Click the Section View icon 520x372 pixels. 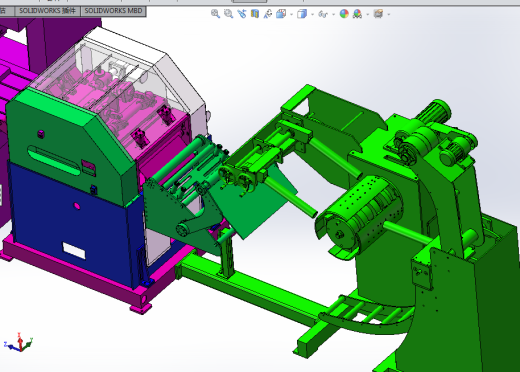255,14
